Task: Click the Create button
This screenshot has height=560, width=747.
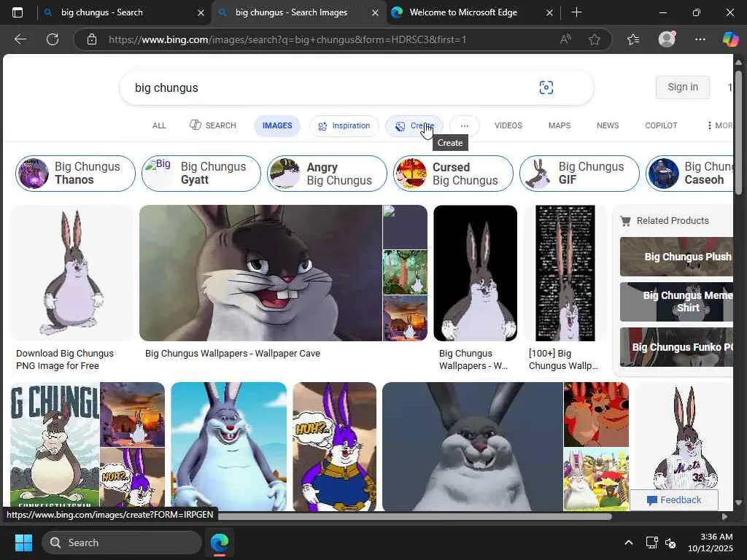Action: click(414, 125)
